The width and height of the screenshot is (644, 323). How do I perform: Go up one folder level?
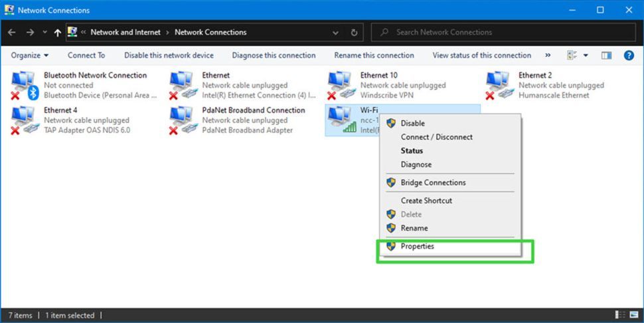58,32
